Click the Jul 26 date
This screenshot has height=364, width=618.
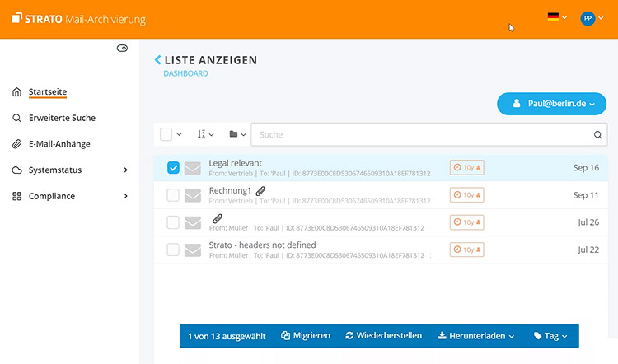point(588,222)
